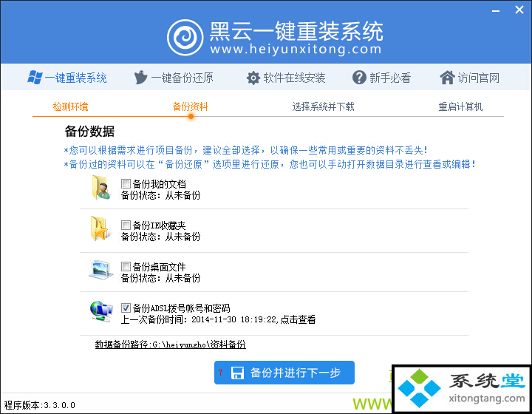Click the 备份并进行下一步 button
Image resolution: width=532 pixels, height=414 pixels.
coord(284,373)
